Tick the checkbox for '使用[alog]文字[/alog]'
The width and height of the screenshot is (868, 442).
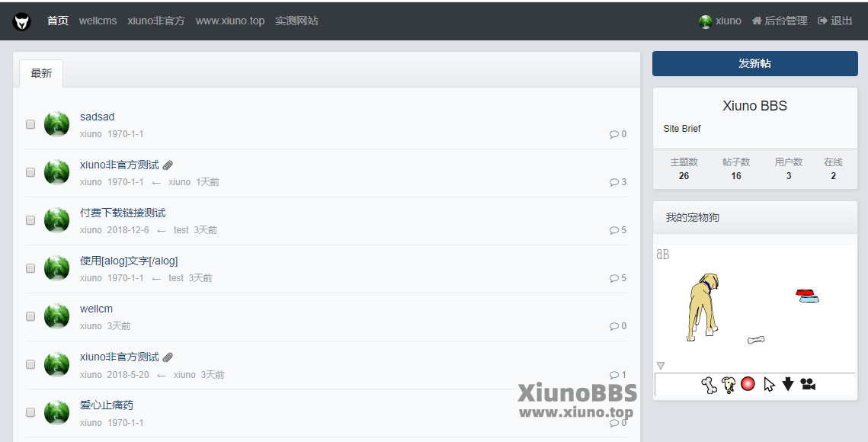pyautogui.click(x=30, y=268)
